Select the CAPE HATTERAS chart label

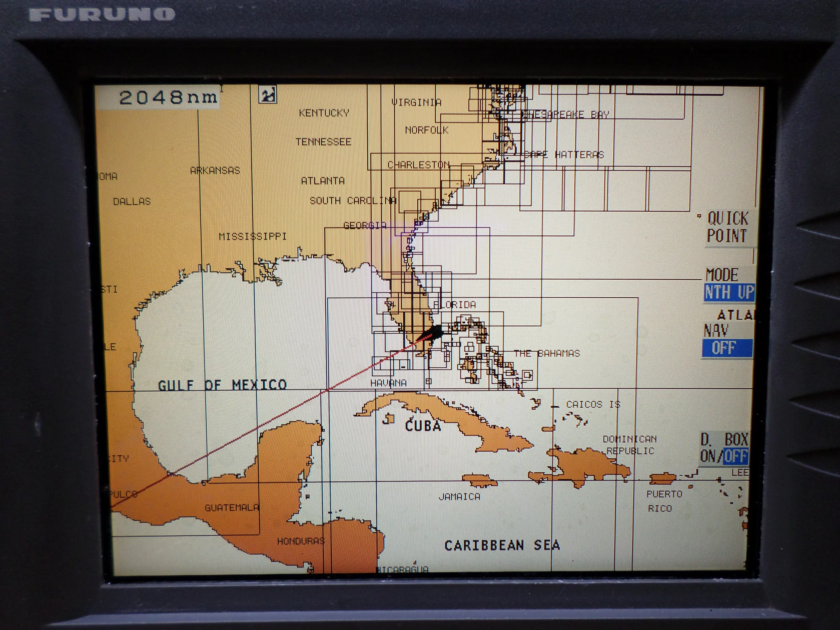click(564, 155)
